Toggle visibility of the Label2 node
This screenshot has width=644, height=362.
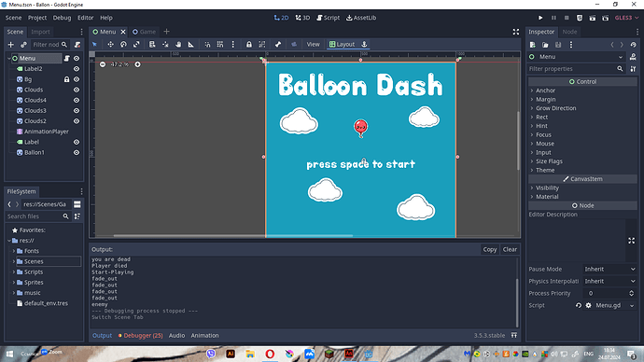[x=77, y=68]
